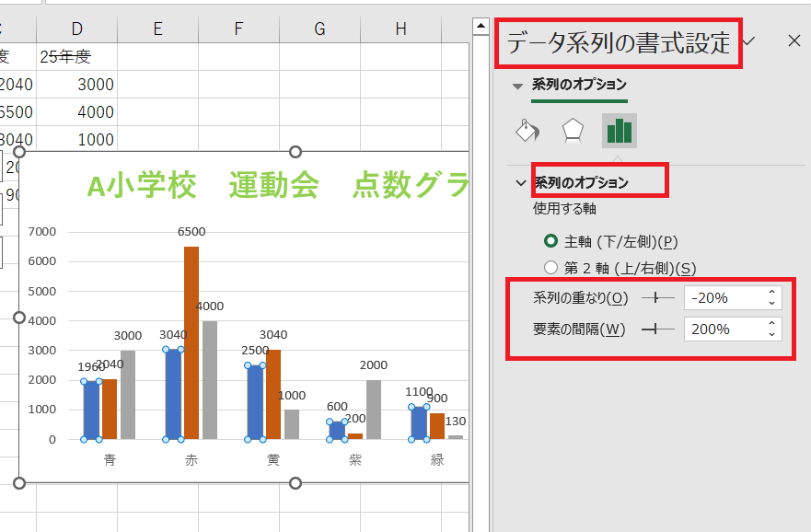Switch to the 系列のオプション tab heading

coord(579,85)
